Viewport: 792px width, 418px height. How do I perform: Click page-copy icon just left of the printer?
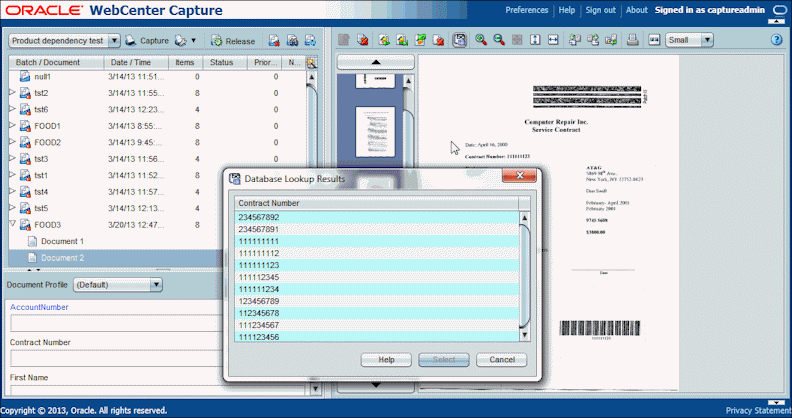pyautogui.click(x=611, y=40)
